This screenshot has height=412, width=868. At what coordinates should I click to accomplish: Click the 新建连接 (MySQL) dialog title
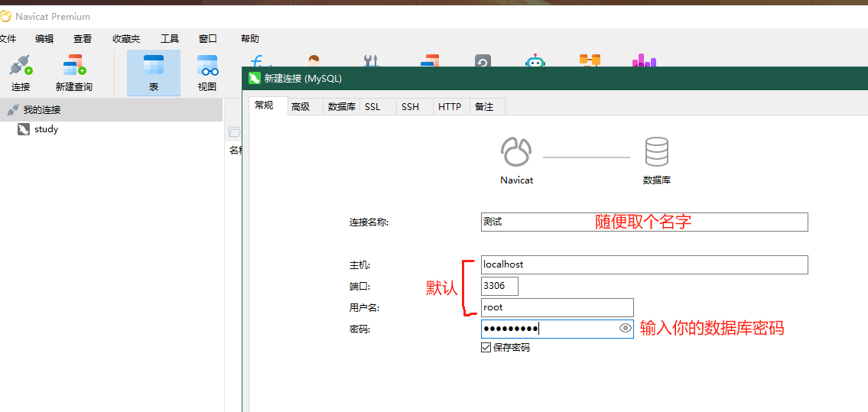(303, 79)
